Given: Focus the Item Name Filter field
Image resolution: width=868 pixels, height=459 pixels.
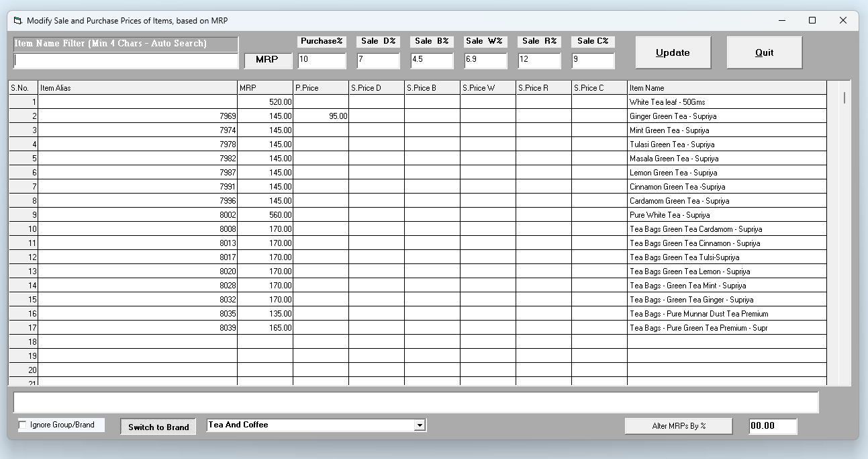Looking at the screenshot, I should [126, 60].
